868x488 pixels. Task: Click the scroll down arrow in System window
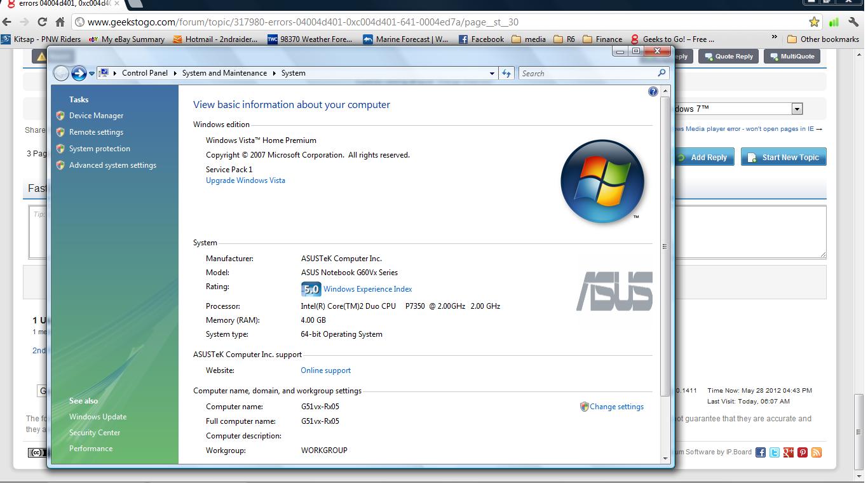665,458
